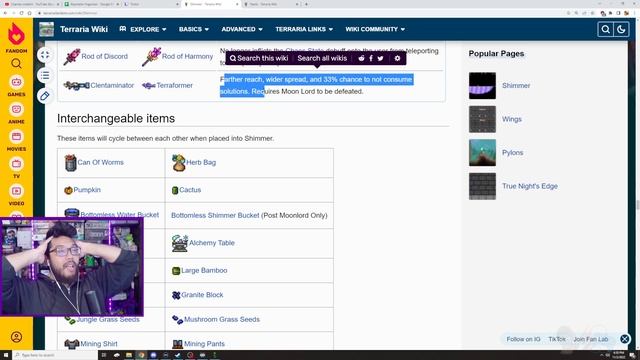The image size is (640, 360).
Task: Click the Fandom sidebar search icon
Action: point(16,63)
